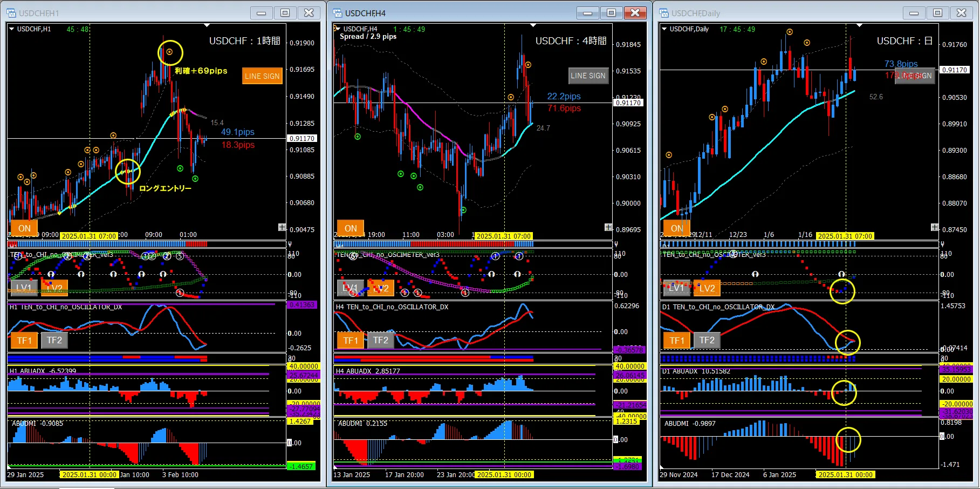
Task: Select the 'USDCHF：1時間' chart title label
Action: [x=245, y=41]
